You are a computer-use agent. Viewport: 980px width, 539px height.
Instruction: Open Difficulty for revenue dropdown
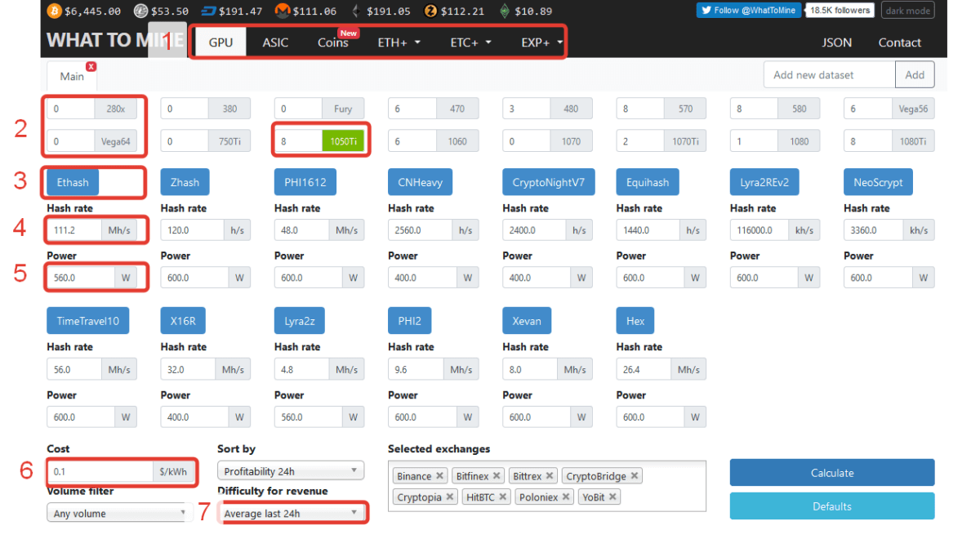pos(291,513)
